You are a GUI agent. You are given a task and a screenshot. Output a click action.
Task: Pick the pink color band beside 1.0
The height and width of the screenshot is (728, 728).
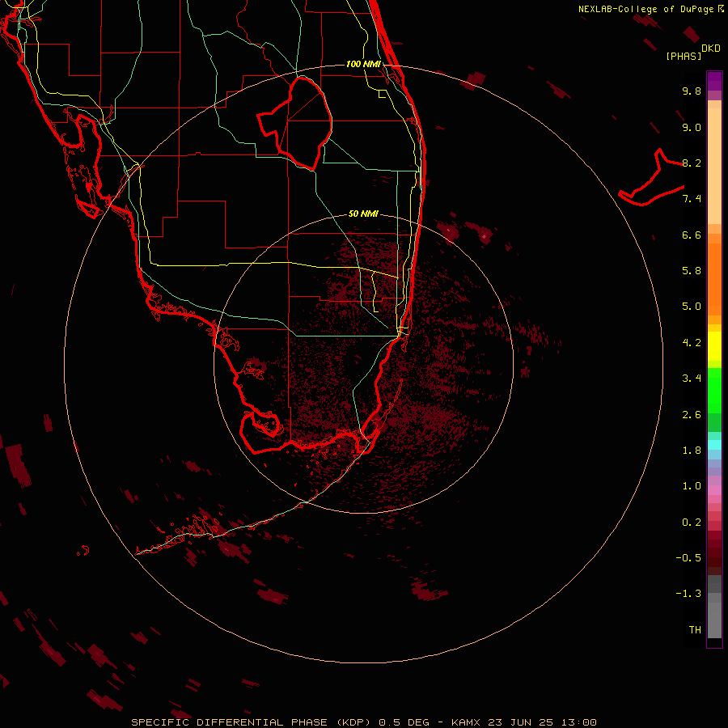714,490
